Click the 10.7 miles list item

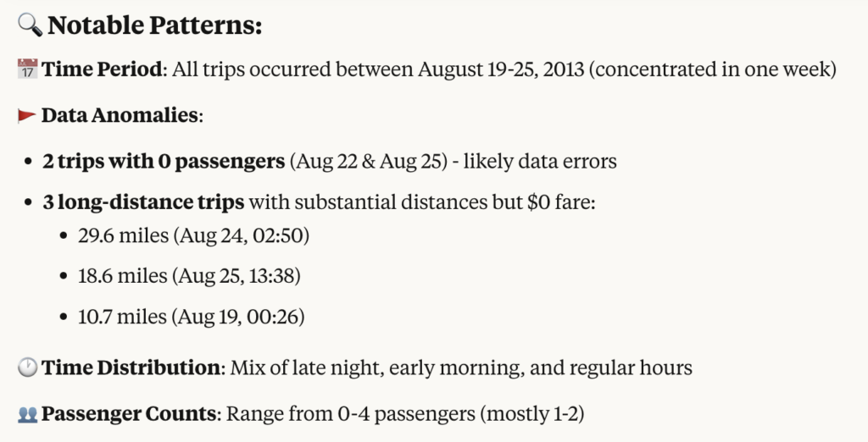click(191, 317)
